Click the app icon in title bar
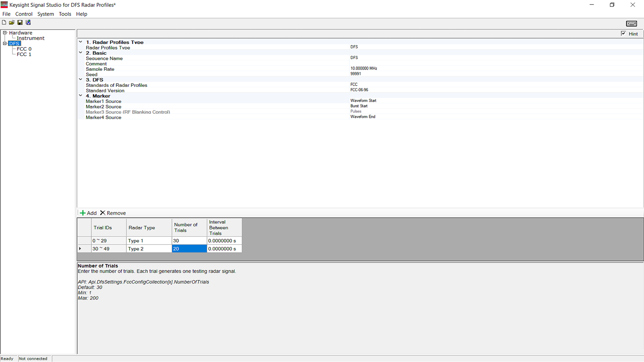644x362 pixels. click(4, 5)
